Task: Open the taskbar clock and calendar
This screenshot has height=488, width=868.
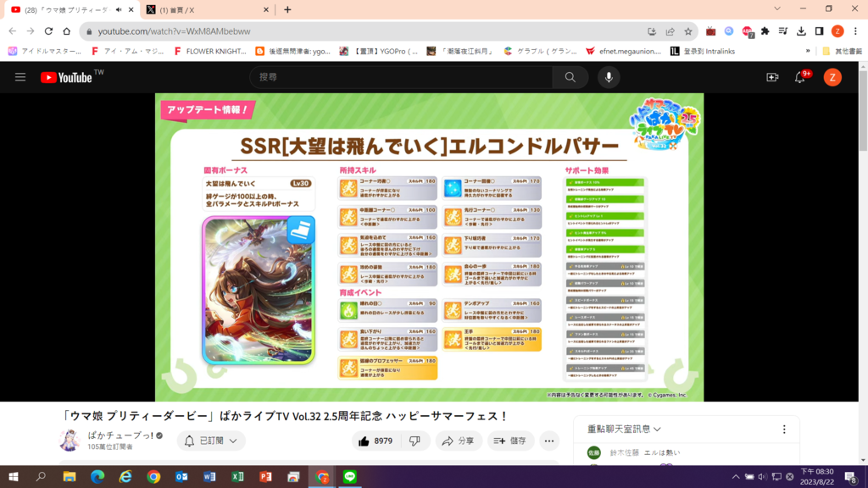Action: (817, 477)
